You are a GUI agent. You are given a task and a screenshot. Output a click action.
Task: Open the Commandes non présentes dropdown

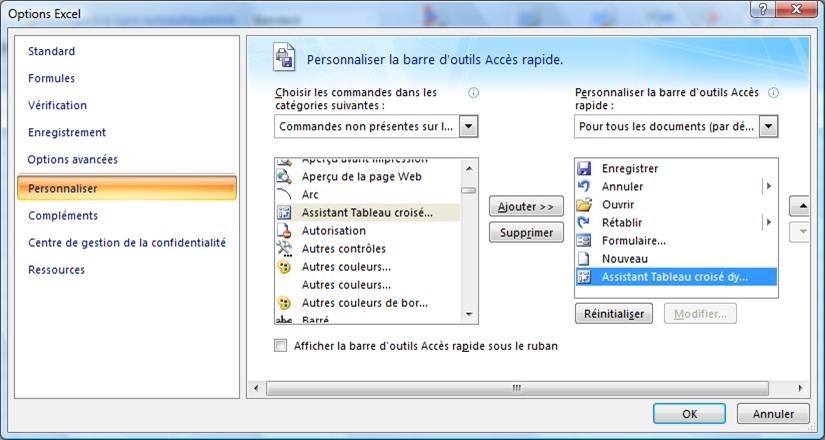point(469,127)
